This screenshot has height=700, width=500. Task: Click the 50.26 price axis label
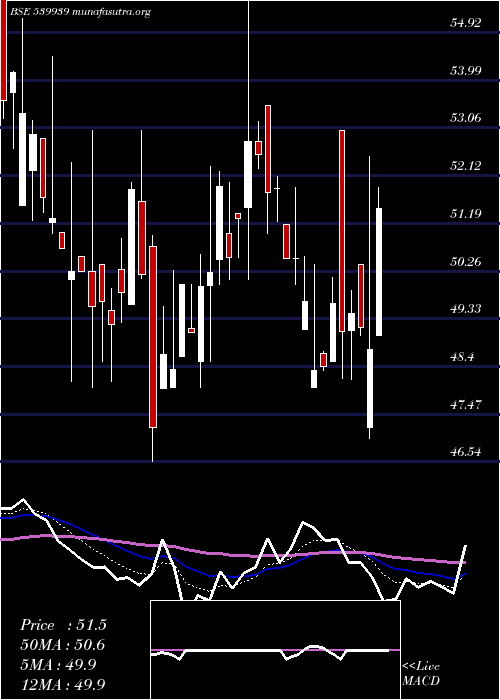[x=466, y=261]
